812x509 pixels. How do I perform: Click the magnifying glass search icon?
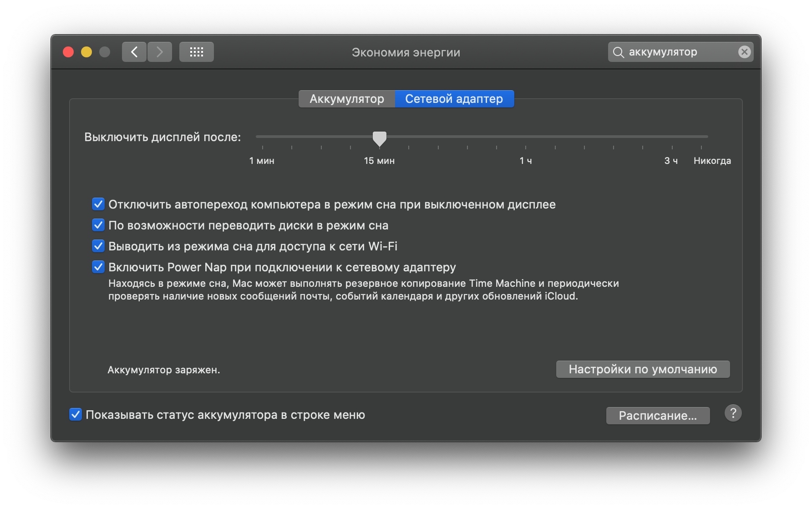pyautogui.click(x=618, y=52)
